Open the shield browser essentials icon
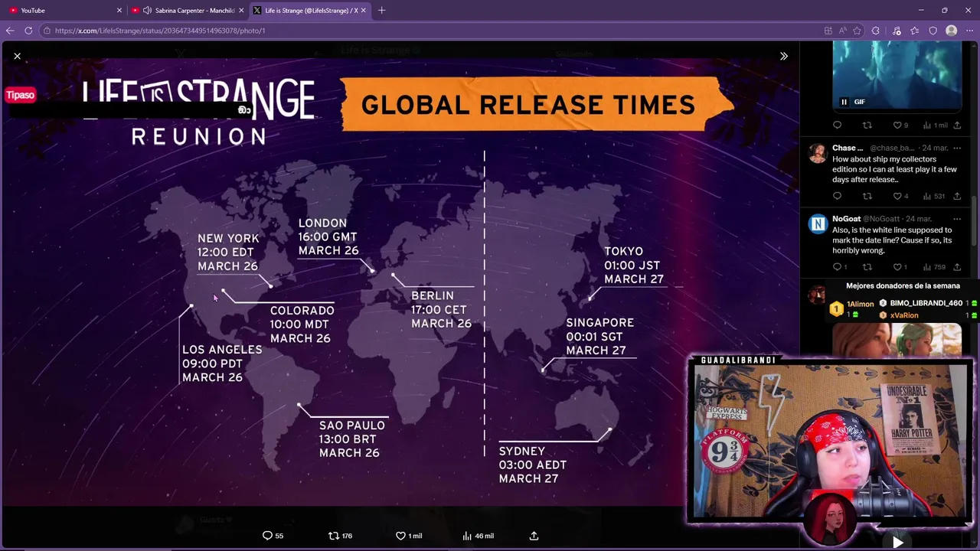The width and height of the screenshot is (980, 551). point(933,31)
